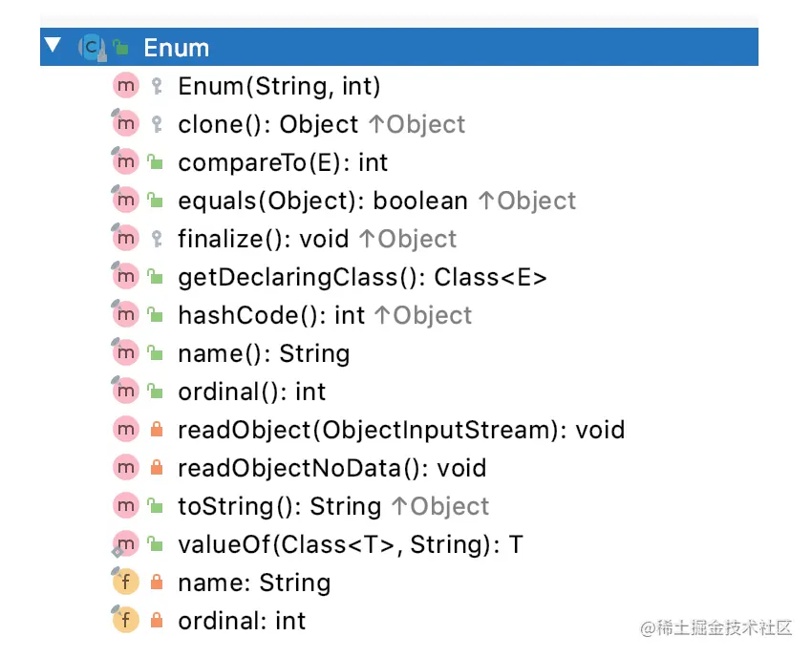Click method icon beside Enum(String, int)
Viewport: 812px width, 657px height.
[x=126, y=86]
